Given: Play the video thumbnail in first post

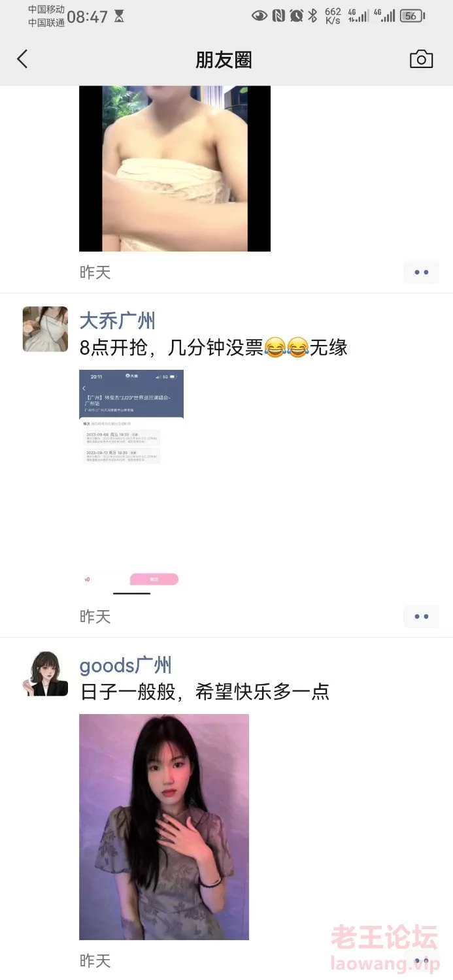Looking at the screenshot, I should point(175,169).
